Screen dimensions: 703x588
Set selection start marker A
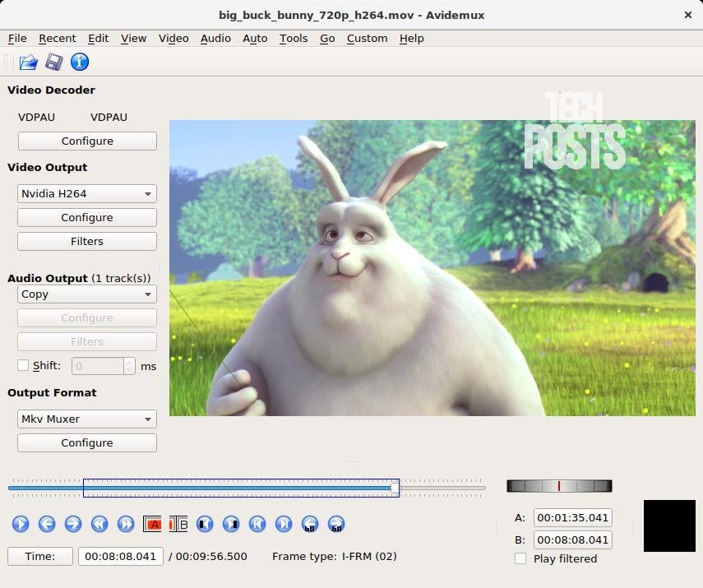pyautogui.click(x=152, y=524)
